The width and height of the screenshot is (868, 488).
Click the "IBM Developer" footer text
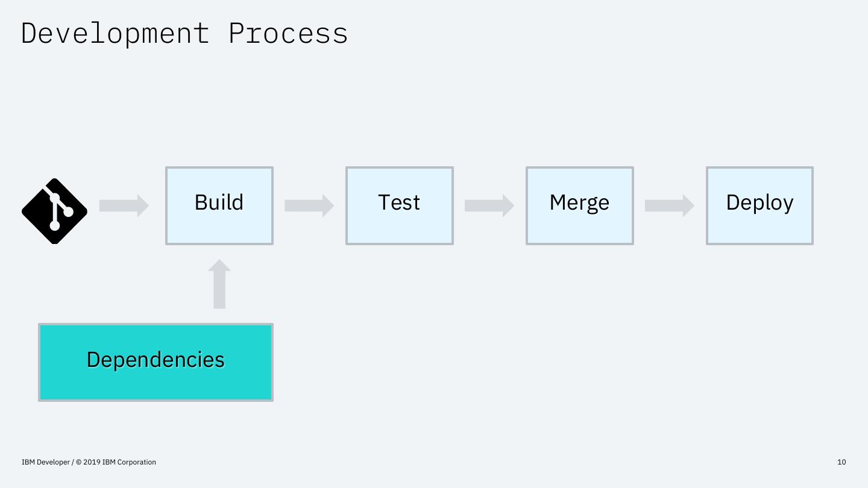coord(46,462)
